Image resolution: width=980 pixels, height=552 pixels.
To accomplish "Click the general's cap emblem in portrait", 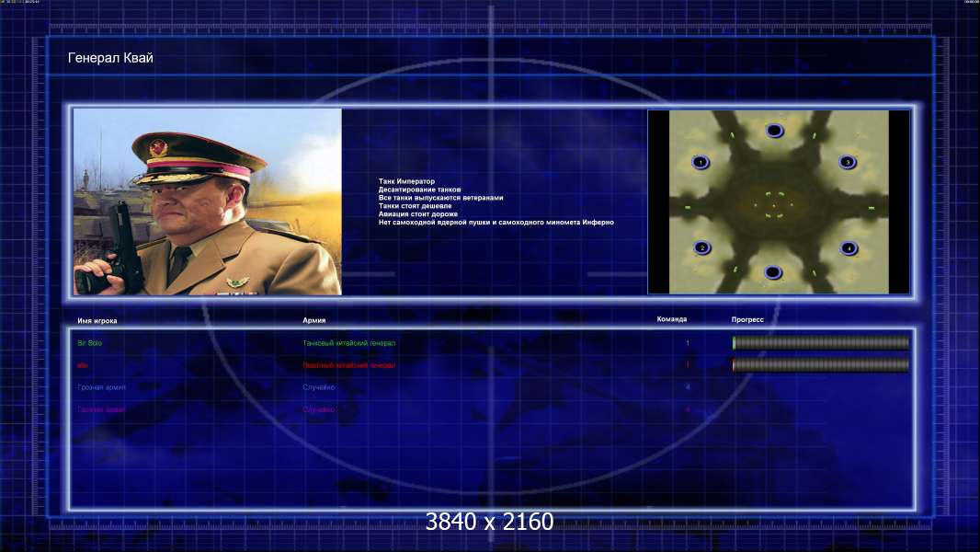I will pos(157,149).
